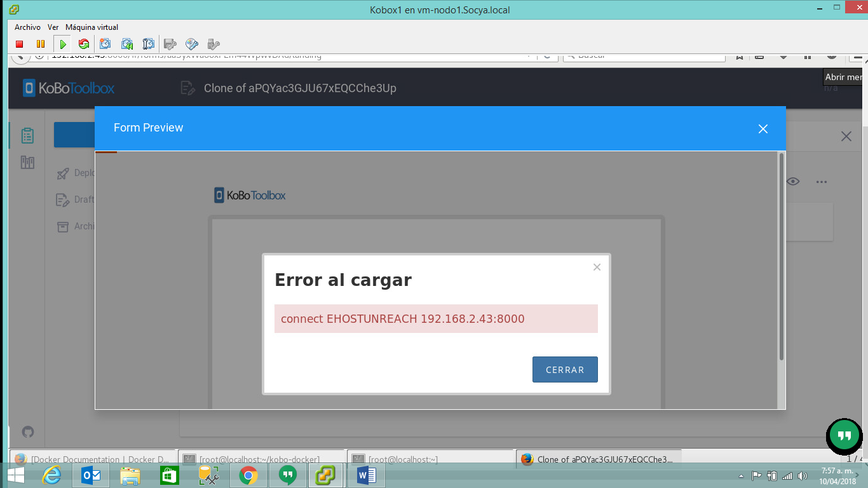868x488 pixels.
Task: Open the green support chat bubble
Action: point(844,437)
